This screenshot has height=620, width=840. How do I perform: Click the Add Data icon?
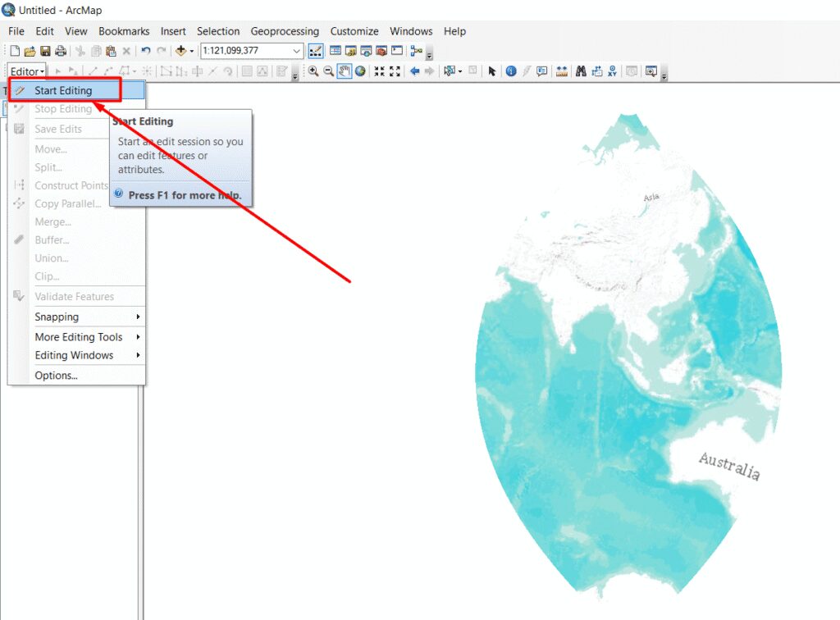[181, 51]
